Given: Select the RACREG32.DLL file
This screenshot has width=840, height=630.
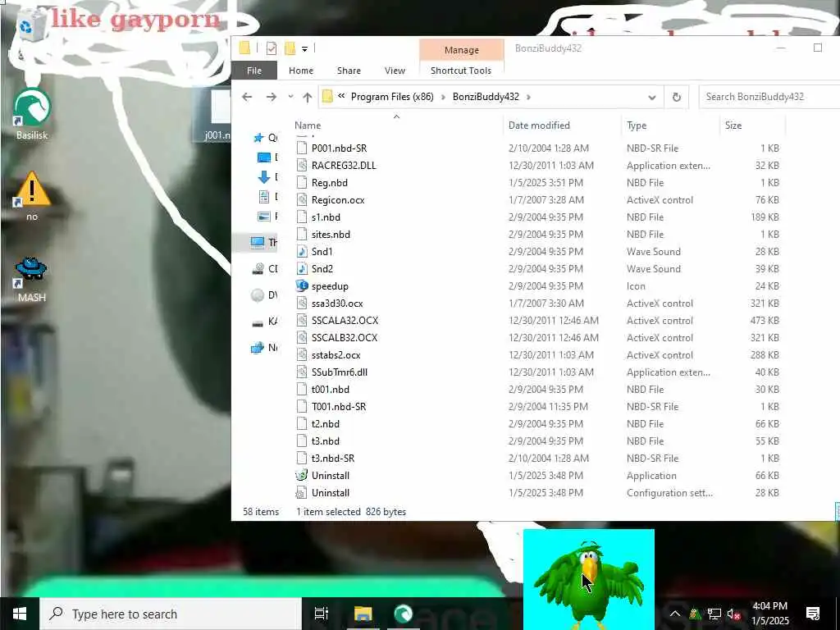Looking at the screenshot, I should 344,166.
